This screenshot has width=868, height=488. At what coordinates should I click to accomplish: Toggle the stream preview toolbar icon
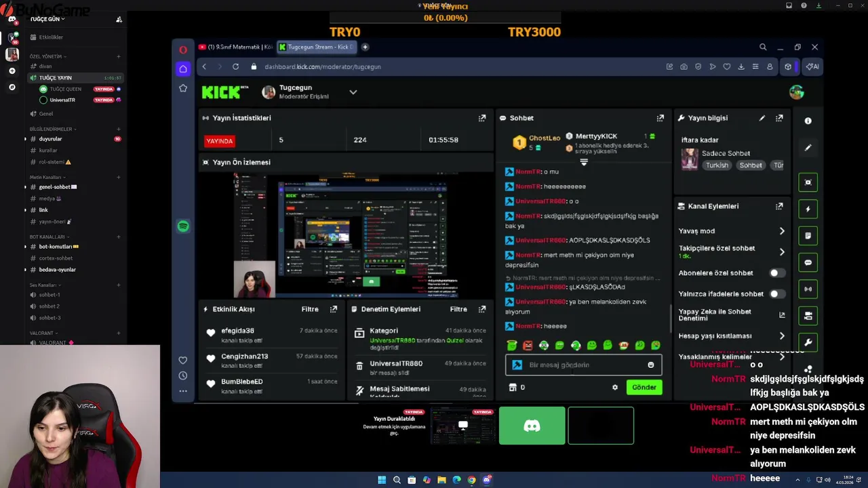[x=808, y=182]
